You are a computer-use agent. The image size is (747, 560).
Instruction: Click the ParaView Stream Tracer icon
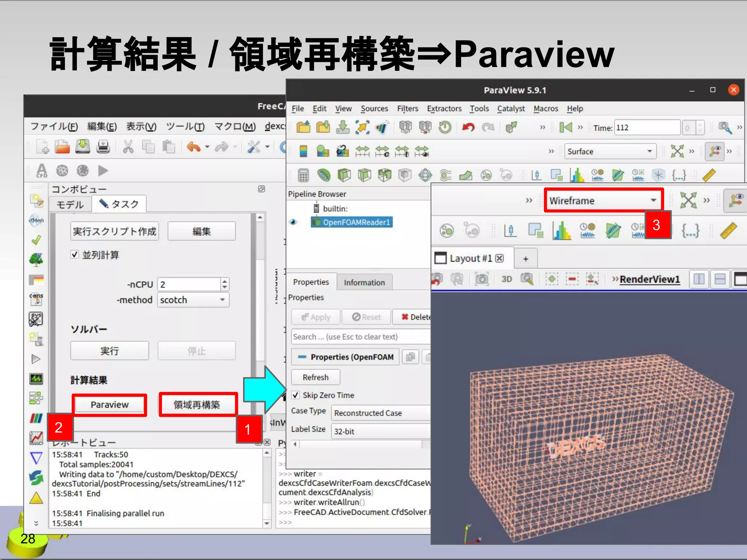click(445, 175)
